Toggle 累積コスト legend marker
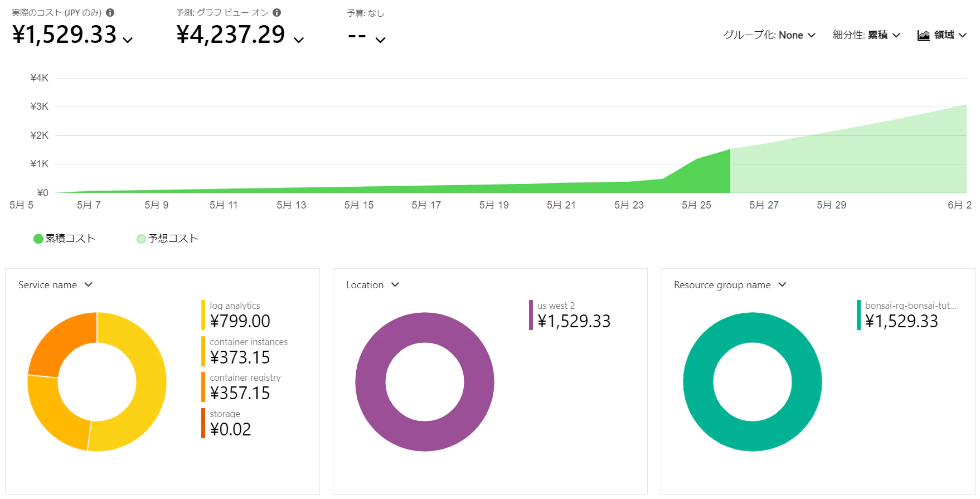This screenshot has width=980, height=499. [x=38, y=239]
